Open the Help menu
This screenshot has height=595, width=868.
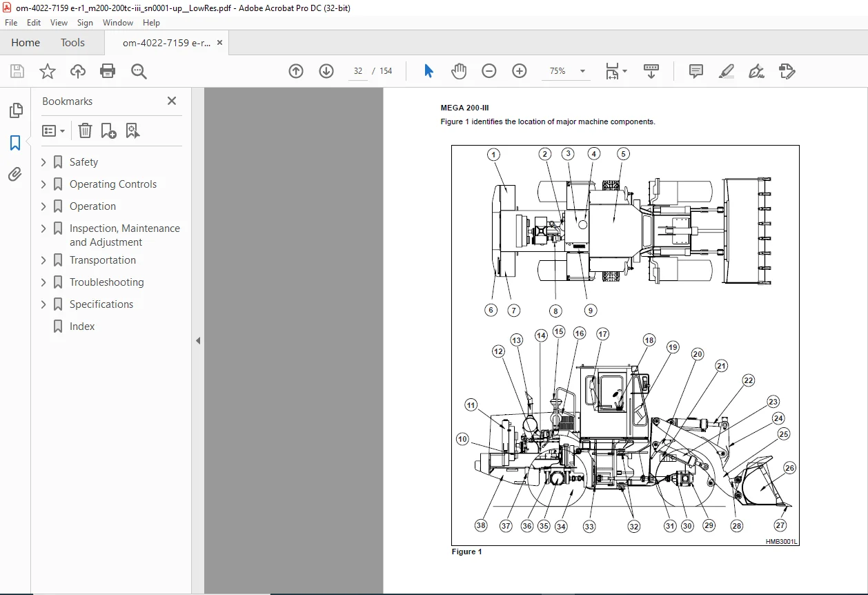(x=151, y=23)
